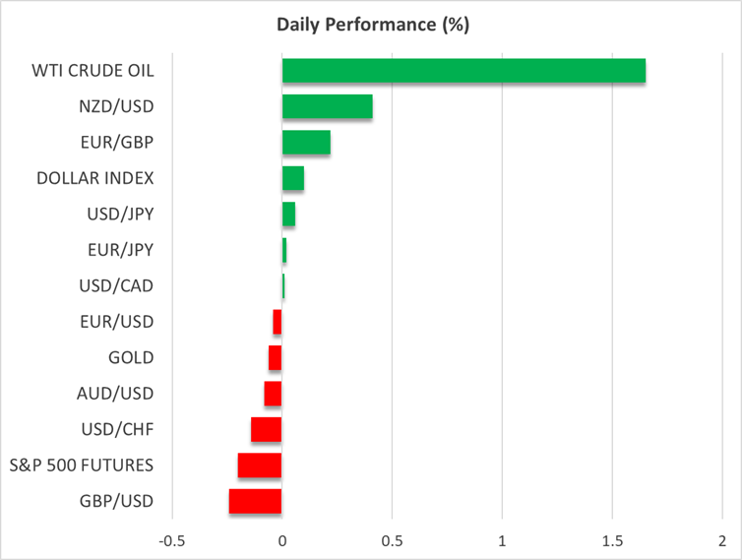The image size is (742, 560).
Task: Select the USD/JPY category label
Action: pos(115,215)
